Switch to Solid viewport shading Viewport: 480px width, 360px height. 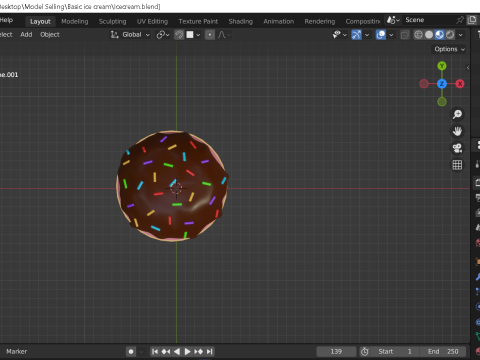pyautogui.click(x=429, y=35)
